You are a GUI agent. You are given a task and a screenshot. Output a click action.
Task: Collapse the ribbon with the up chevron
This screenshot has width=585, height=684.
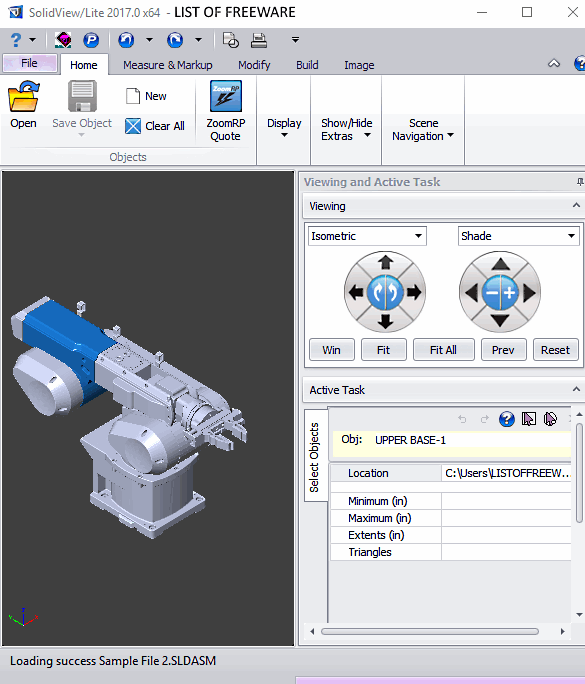coord(554,64)
